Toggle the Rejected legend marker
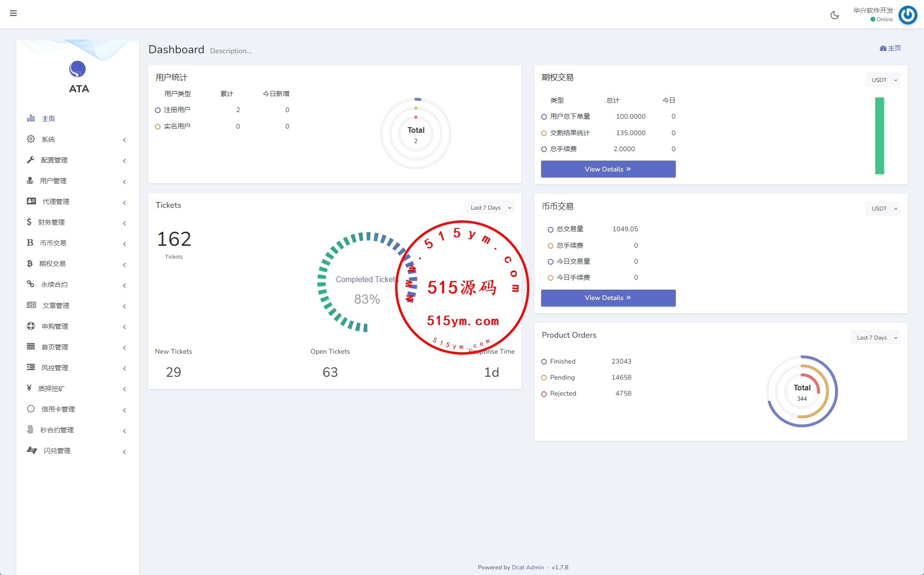The width and height of the screenshot is (924, 575). click(544, 394)
